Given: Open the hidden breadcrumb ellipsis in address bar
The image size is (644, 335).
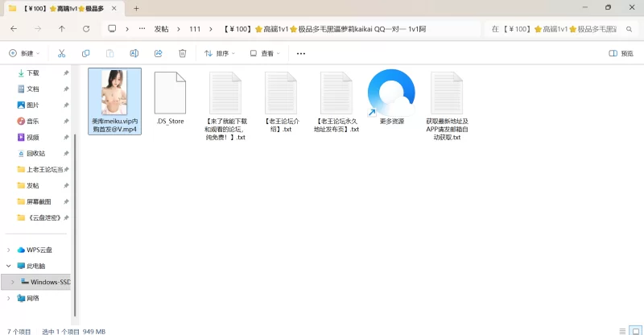Looking at the screenshot, I should [142, 29].
